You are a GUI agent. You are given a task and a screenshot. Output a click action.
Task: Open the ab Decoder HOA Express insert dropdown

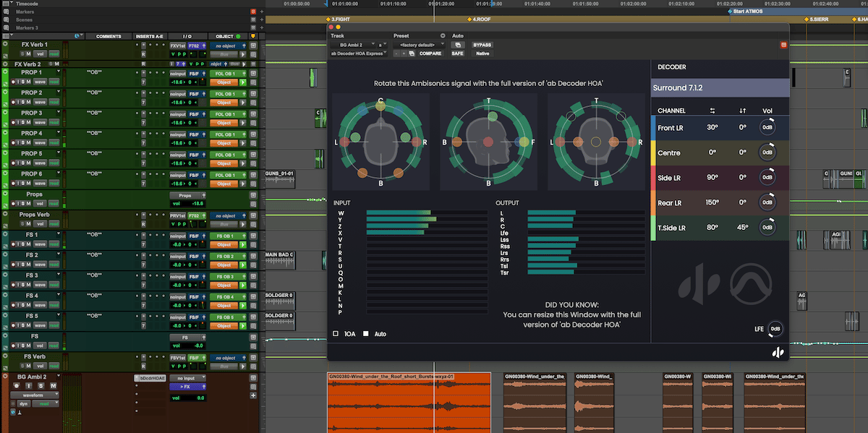pos(359,53)
